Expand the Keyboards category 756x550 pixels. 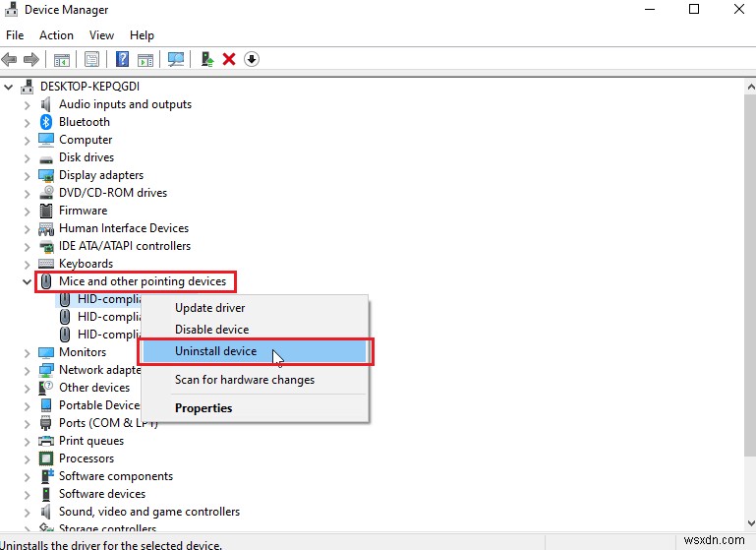(27, 265)
